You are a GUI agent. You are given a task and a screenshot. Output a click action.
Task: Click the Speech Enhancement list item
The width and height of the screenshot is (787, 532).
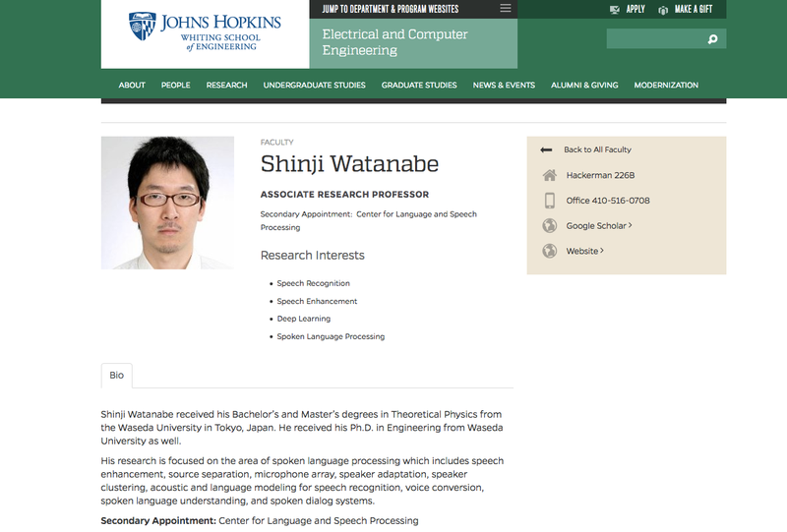317,301
